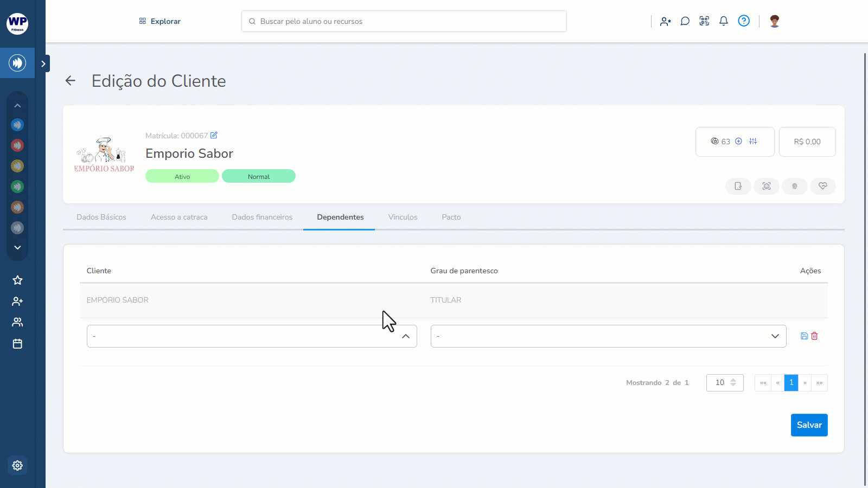Open the calendar icon in sidebar
The height and width of the screenshot is (488, 868).
coord(17,344)
